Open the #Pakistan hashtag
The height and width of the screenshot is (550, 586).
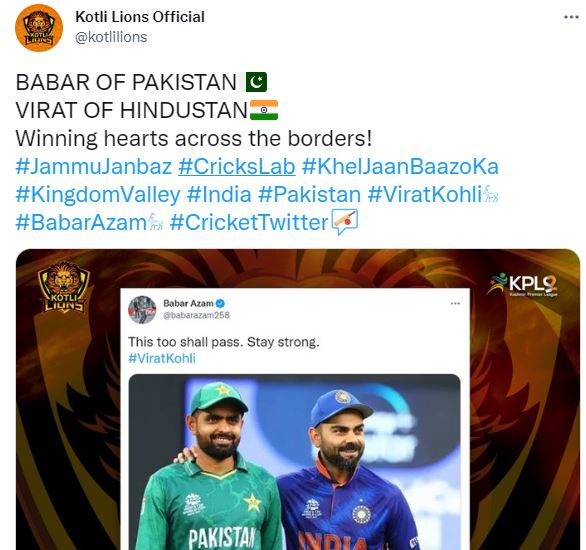click(x=309, y=194)
